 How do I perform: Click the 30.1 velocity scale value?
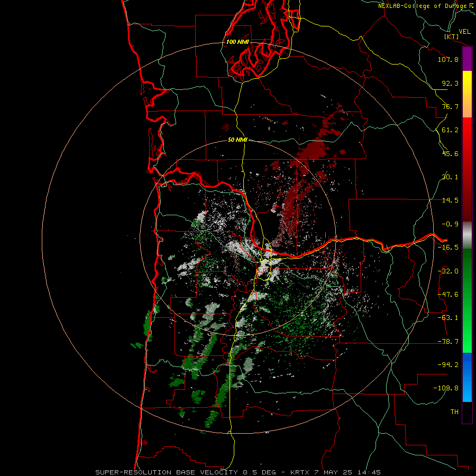click(450, 177)
